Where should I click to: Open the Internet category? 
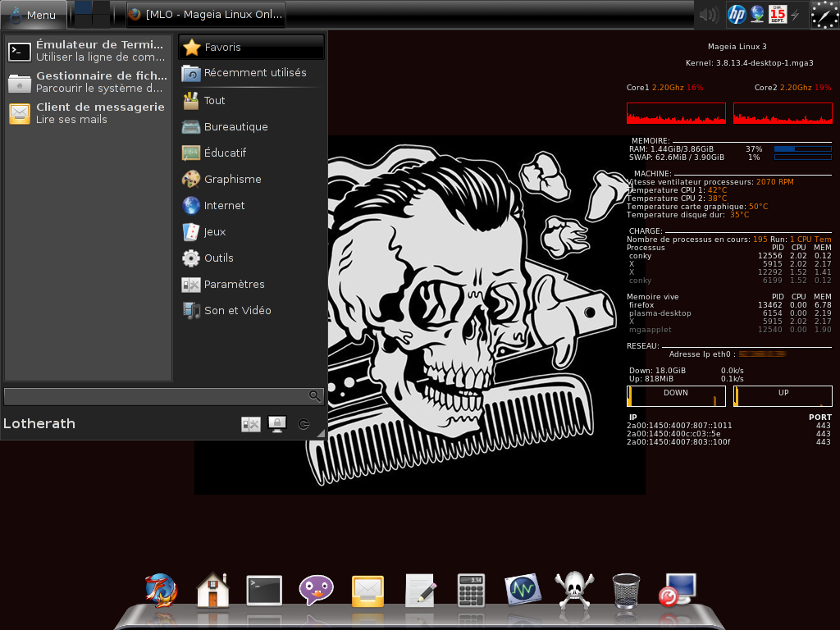coord(251,206)
